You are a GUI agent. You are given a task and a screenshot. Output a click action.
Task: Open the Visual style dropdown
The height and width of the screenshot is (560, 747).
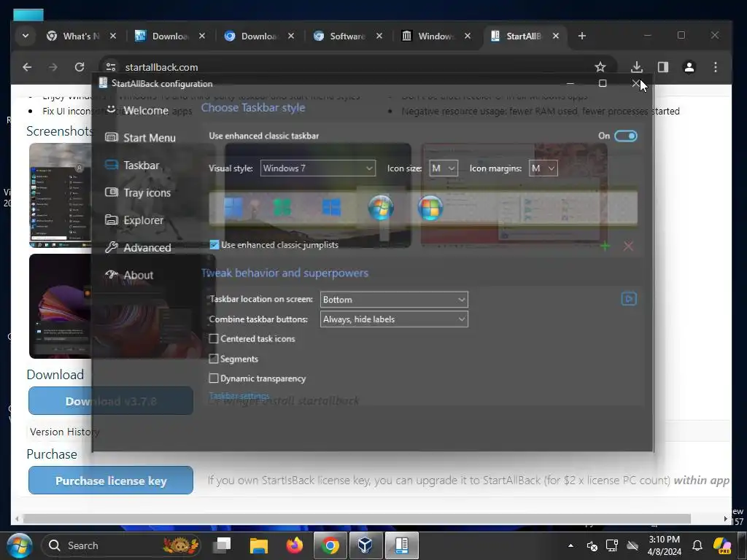[x=318, y=168]
